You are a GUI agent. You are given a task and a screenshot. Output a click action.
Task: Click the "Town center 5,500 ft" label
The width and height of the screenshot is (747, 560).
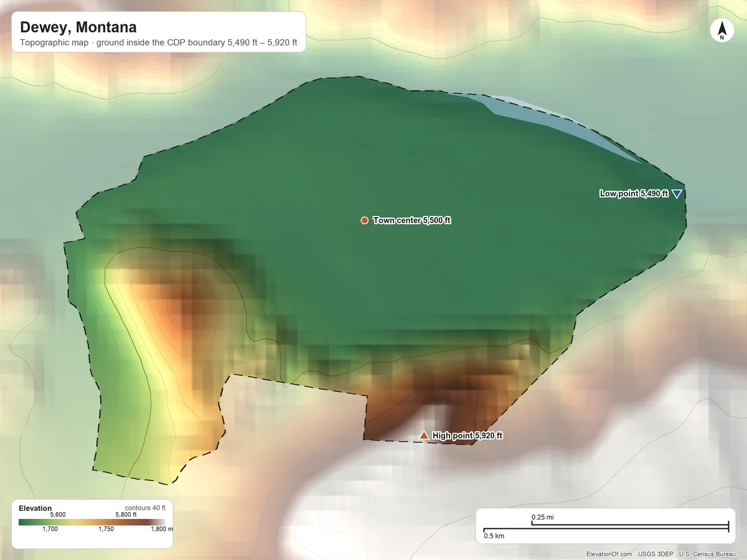(x=411, y=220)
